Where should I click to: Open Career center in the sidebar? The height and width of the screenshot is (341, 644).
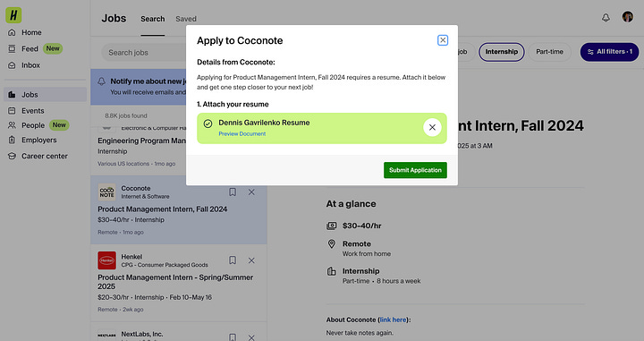coord(46,156)
